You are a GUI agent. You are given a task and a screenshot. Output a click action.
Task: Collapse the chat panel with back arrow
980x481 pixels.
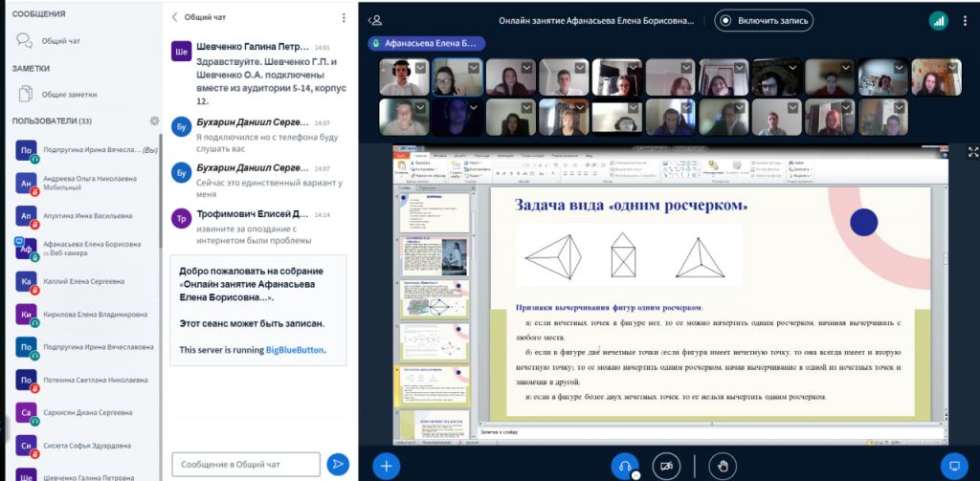(175, 17)
